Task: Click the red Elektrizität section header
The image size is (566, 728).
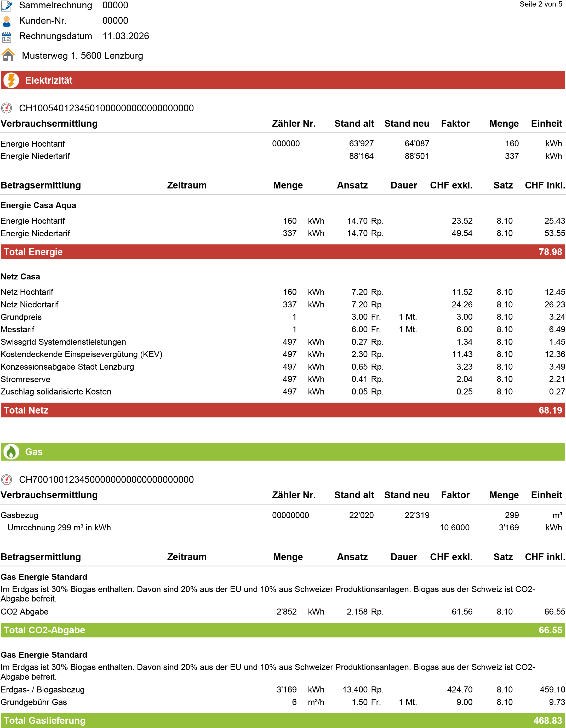Action: [283, 80]
